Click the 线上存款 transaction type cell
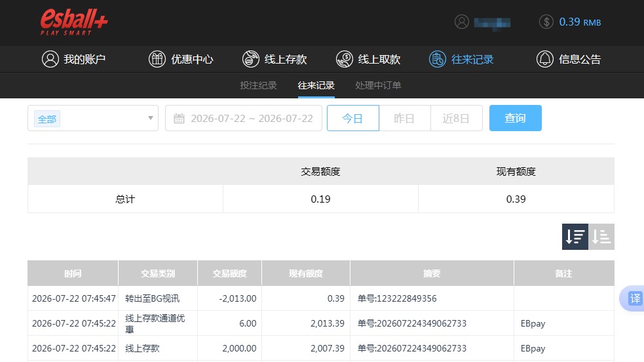 click(142, 348)
